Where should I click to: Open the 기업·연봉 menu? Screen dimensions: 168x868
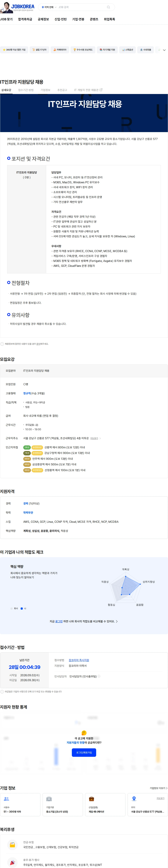tap(78, 19)
